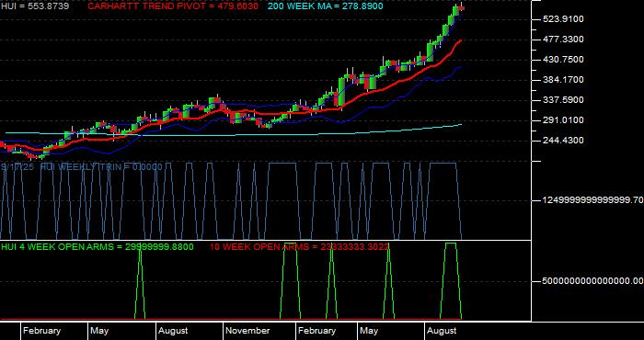Click the second February time axis label
This screenshot has height=340, width=644.
(316, 331)
